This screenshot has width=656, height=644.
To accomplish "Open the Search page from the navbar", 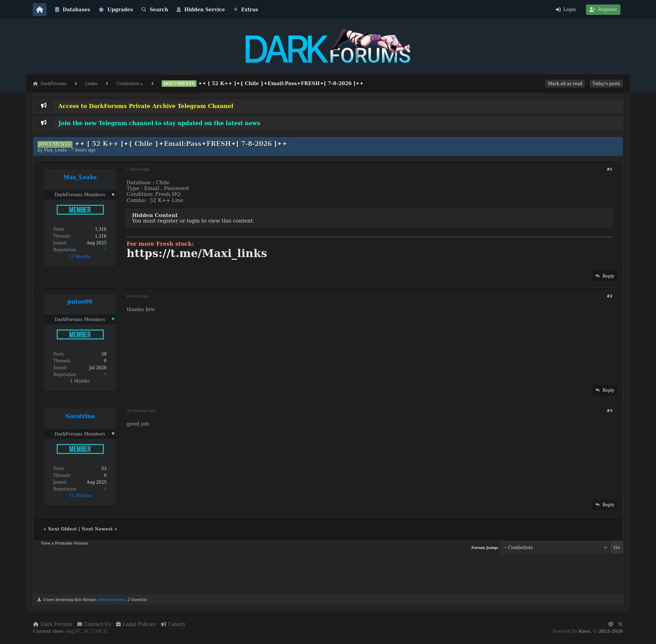I will 155,10.
